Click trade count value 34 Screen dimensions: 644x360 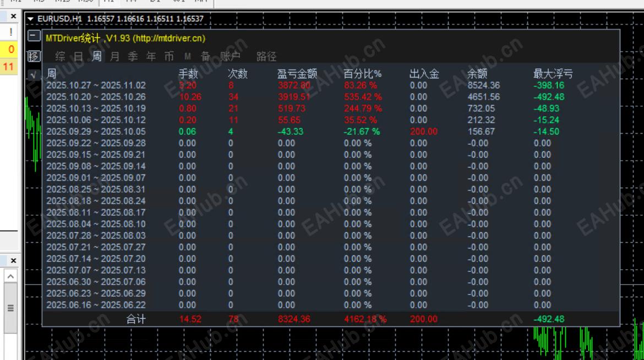coord(233,97)
